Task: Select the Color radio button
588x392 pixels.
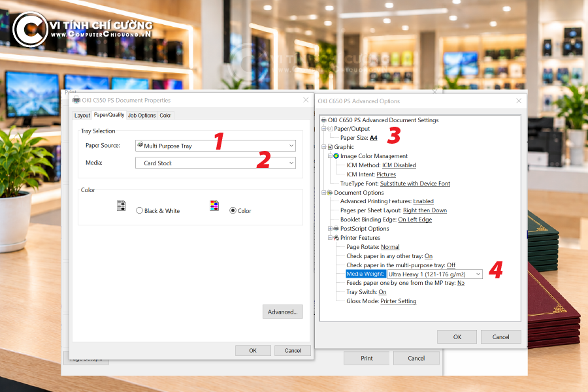Action: tap(233, 210)
